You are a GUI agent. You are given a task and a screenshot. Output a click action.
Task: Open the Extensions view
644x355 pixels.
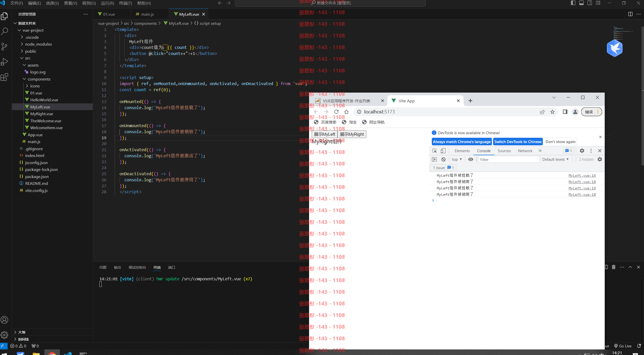5,77
